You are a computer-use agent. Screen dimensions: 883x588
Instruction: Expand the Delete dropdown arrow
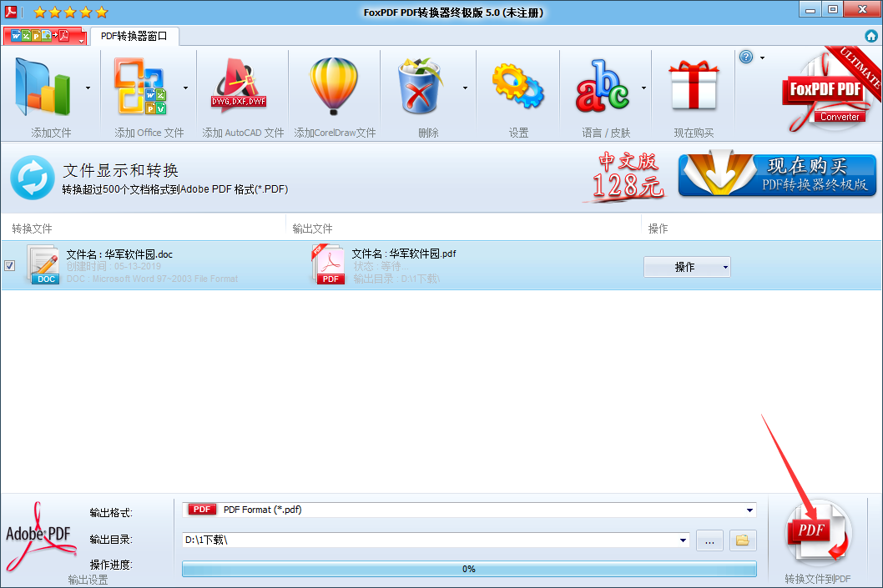465,88
